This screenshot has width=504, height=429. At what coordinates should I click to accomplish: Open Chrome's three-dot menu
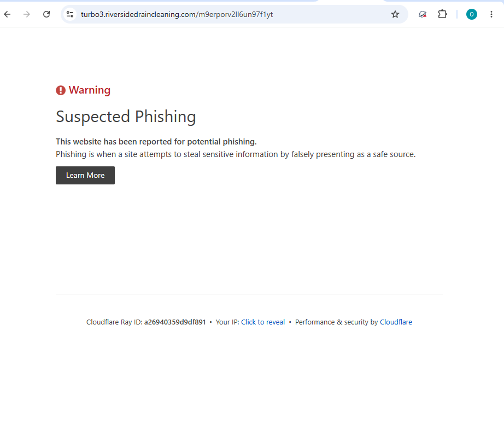pyautogui.click(x=491, y=14)
